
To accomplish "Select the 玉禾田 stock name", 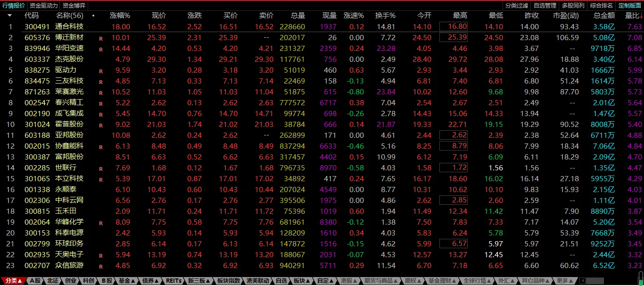I will pos(66,211).
